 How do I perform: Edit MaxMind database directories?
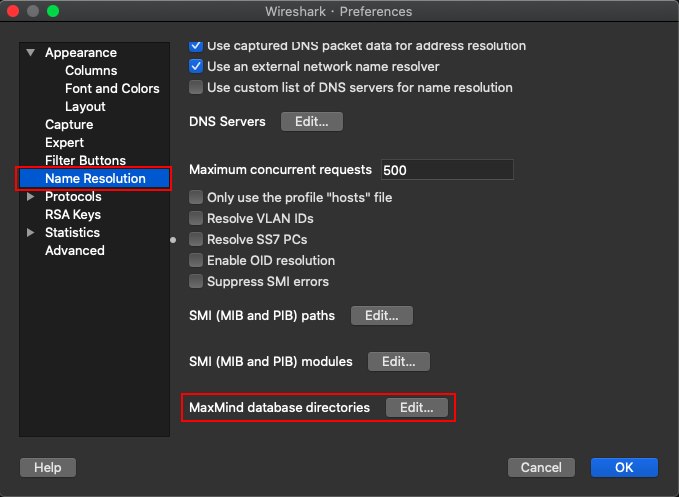(417, 407)
